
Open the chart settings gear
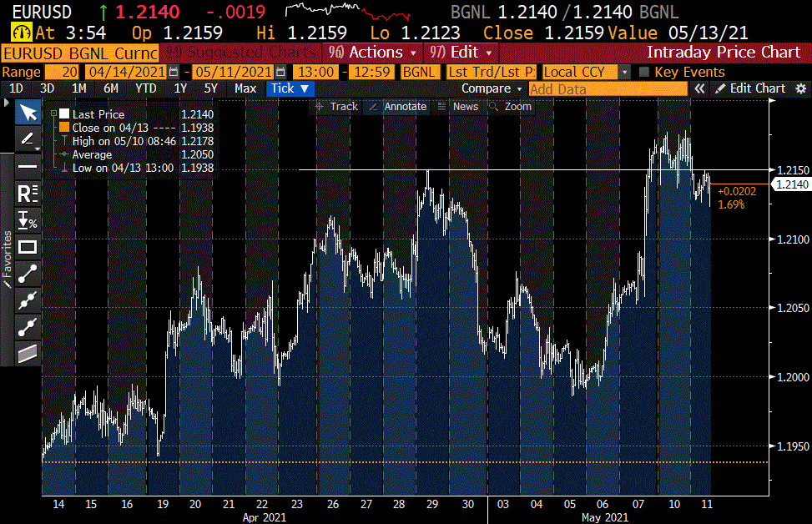(800, 88)
